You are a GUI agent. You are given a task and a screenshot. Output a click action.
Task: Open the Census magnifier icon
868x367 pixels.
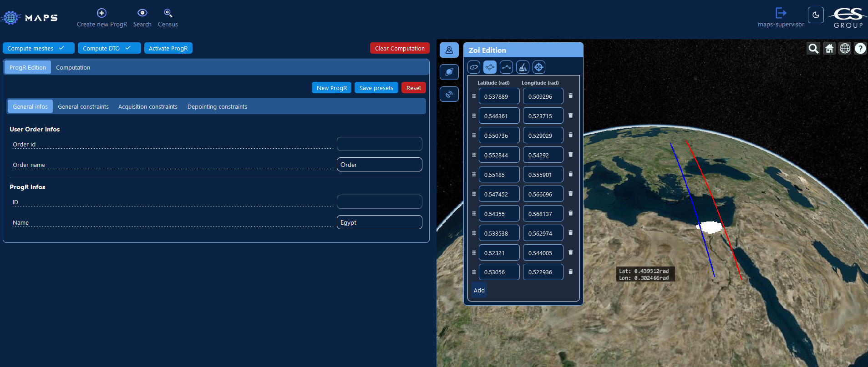pyautogui.click(x=168, y=18)
